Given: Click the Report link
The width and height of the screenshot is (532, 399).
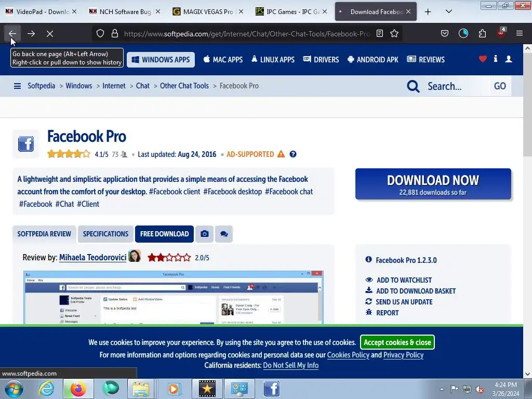Looking at the screenshot, I should pyautogui.click(x=387, y=313).
